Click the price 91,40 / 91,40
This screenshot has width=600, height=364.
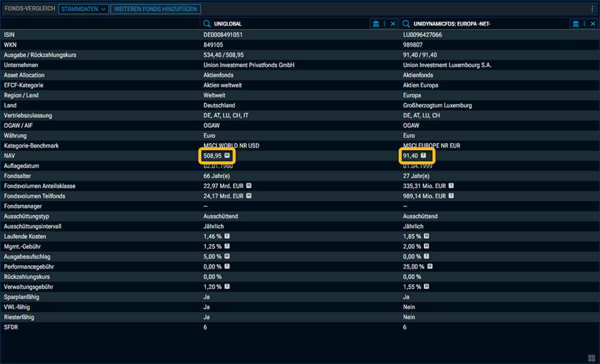pyautogui.click(x=420, y=55)
